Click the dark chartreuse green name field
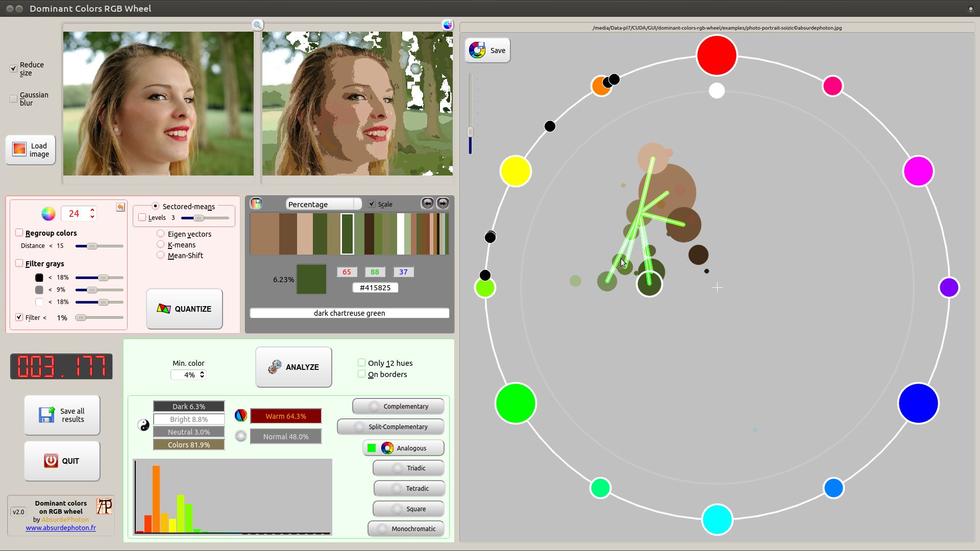 pyautogui.click(x=350, y=313)
